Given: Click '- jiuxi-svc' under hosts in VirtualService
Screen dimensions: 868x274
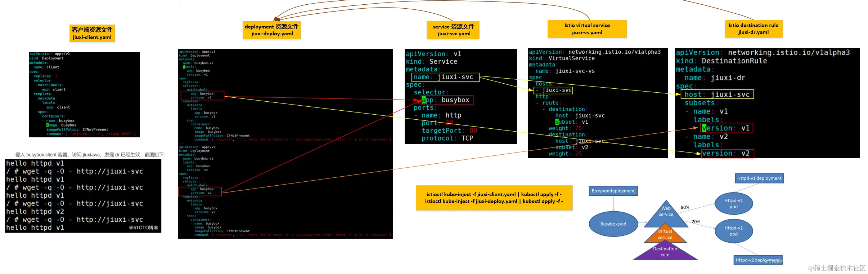Looking at the screenshot, I should point(553,90).
